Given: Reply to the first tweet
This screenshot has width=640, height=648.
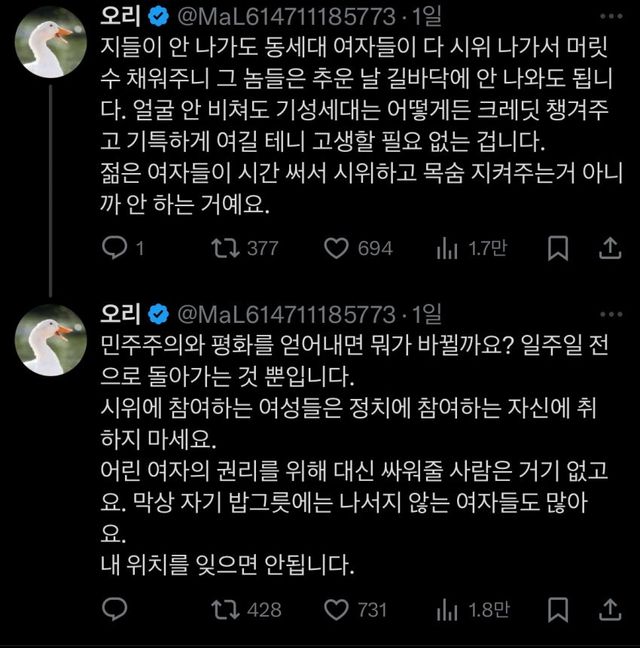Looking at the screenshot, I should click(115, 248).
